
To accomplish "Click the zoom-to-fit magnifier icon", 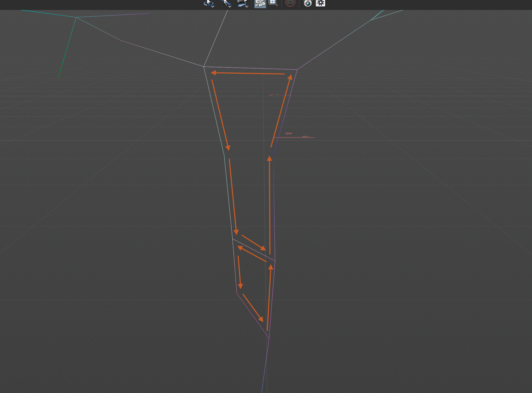I will point(273,3).
